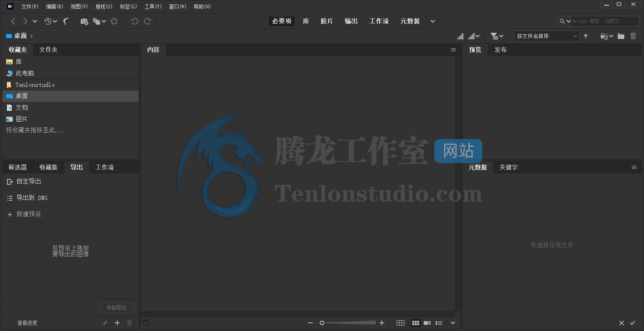Switch to list view mode
Viewport: 644px width, 331px height.
439,323
